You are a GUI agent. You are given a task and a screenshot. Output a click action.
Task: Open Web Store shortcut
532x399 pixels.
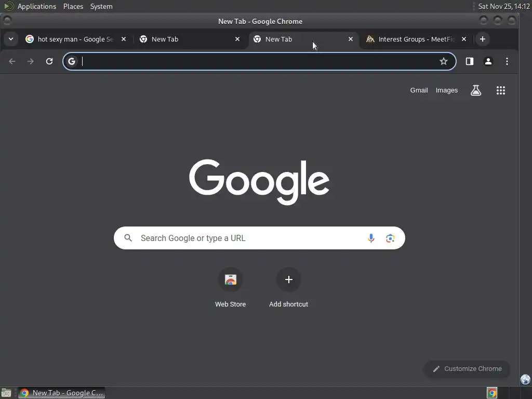click(x=230, y=288)
